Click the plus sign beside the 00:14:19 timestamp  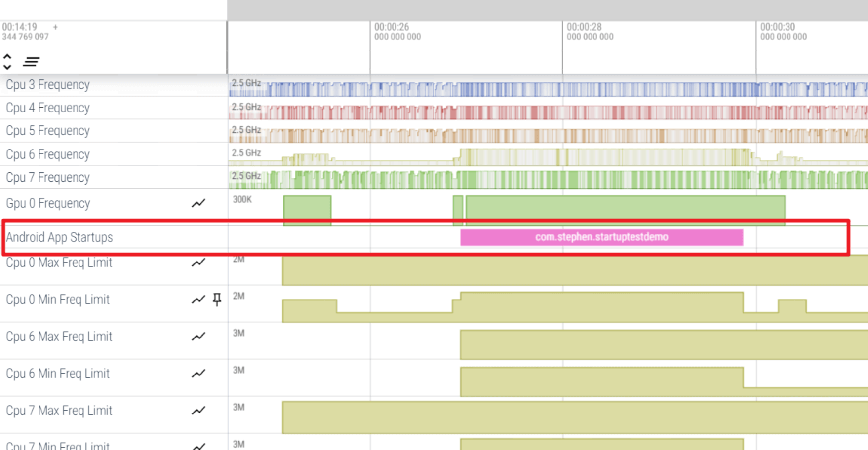[55, 27]
